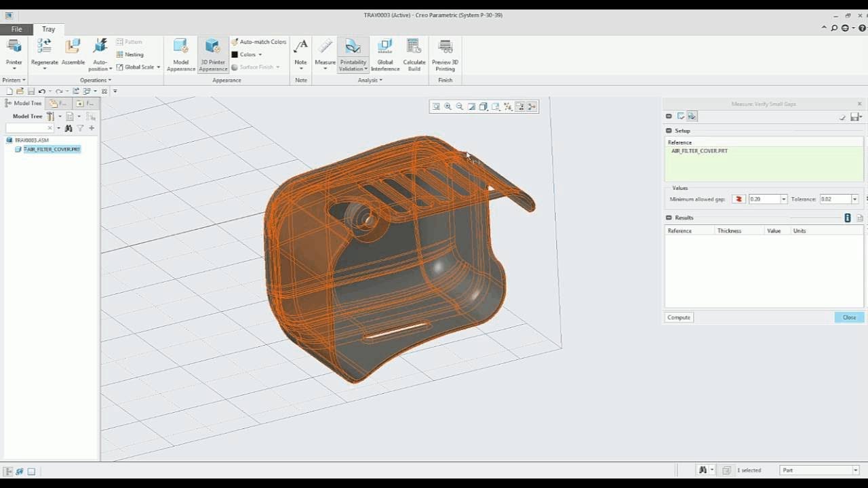Click the info icon in Results header
The image size is (868, 488).
(848, 218)
